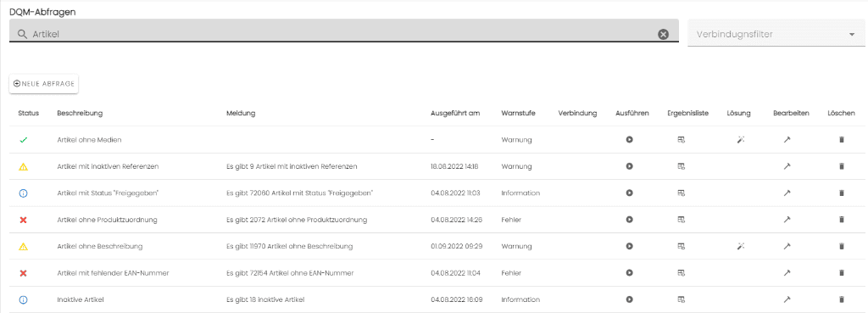The height and width of the screenshot is (313, 868).
Task: Click info status icon of 'Inaktive Artikel'
Action: click(23, 299)
